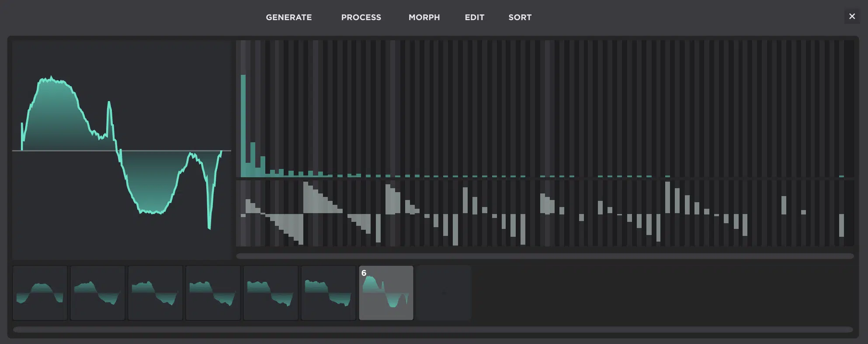Click the bottom scrollbar below the frame thumbnails
This screenshot has width=868, height=344.
pyautogui.click(x=433, y=330)
